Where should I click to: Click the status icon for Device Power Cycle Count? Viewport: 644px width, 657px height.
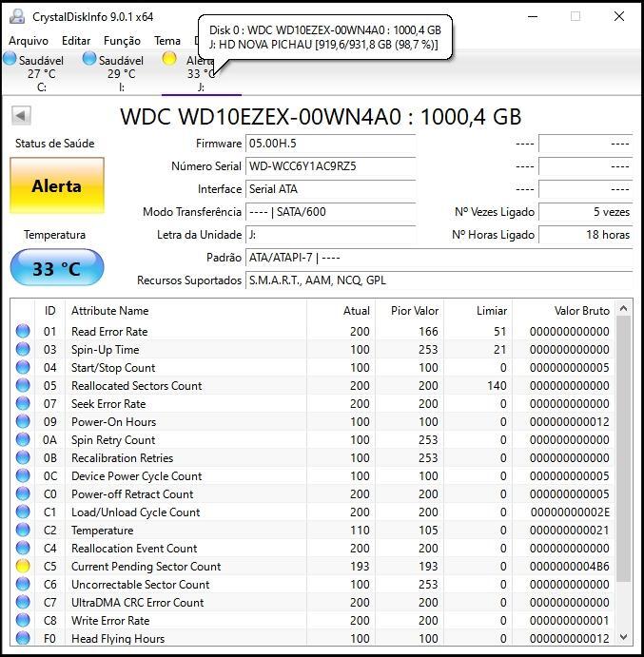coord(23,475)
